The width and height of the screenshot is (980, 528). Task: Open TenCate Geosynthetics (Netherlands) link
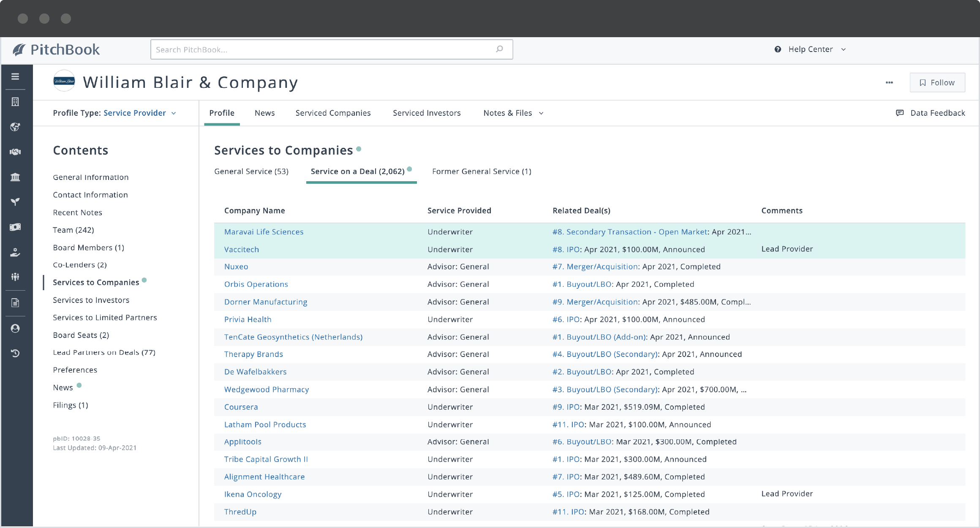[x=293, y=337]
